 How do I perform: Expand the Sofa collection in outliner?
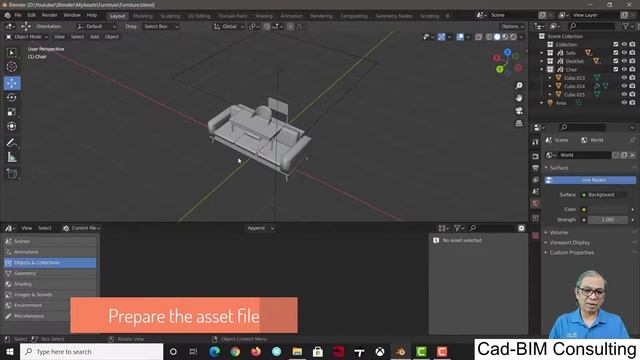[x=542, y=53]
